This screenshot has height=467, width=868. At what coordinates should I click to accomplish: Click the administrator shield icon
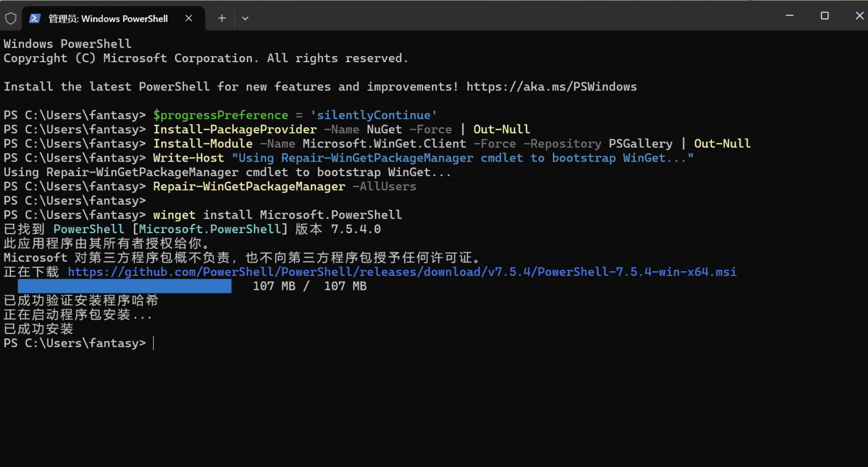11,19
